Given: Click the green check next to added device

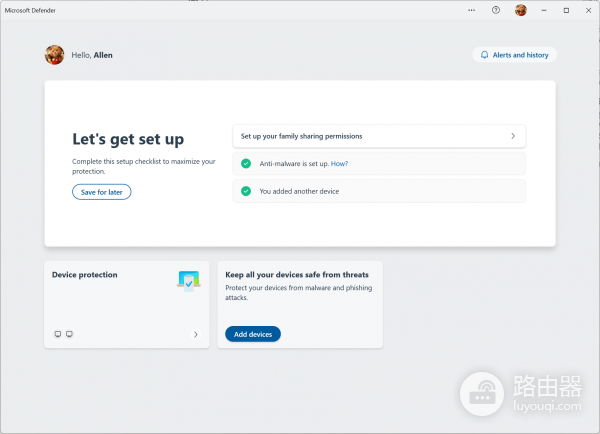Looking at the screenshot, I should (x=246, y=191).
